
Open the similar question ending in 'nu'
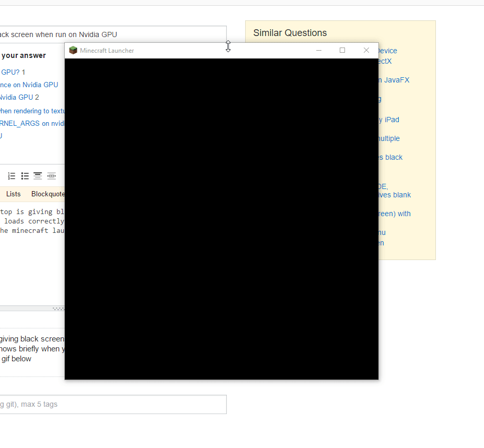pyautogui.click(x=382, y=232)
